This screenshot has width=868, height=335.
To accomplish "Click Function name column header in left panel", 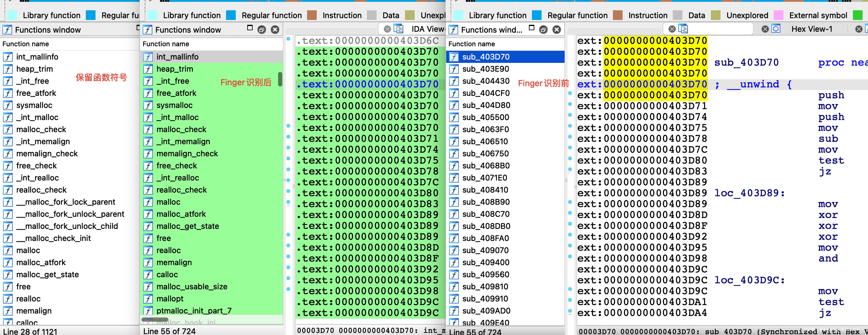I will tap(26, 44).
